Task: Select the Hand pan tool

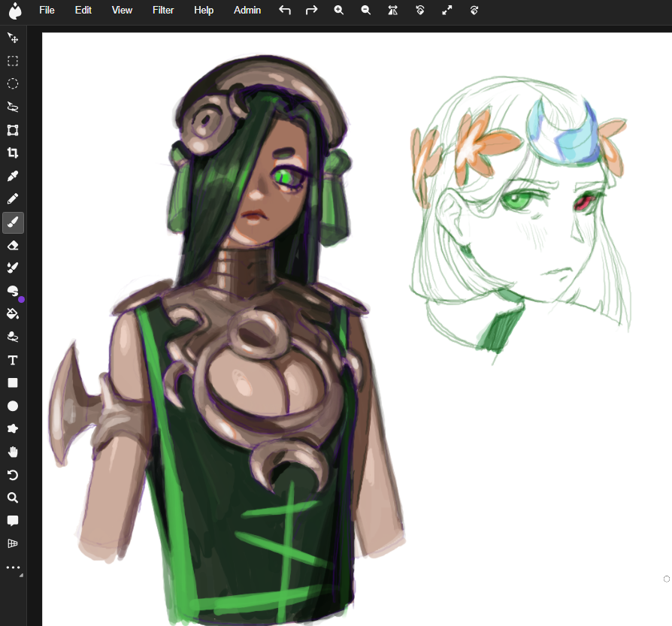Action: (13, 452)
